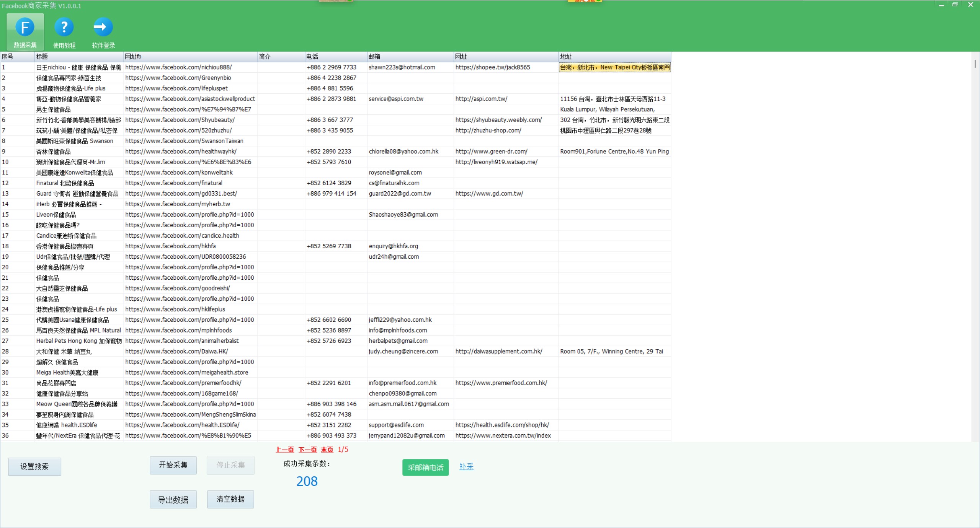
Task: Click the green 采邮箱电话 button
Action: coord(425,468)
